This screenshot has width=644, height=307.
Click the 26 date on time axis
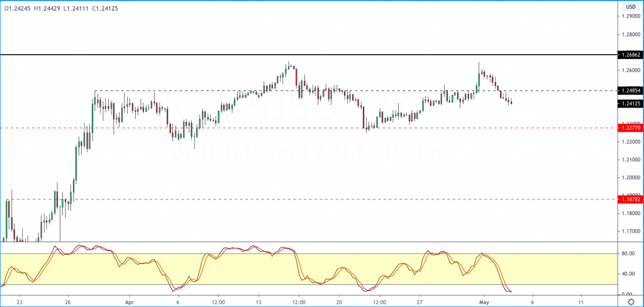(x=68, y=301)
